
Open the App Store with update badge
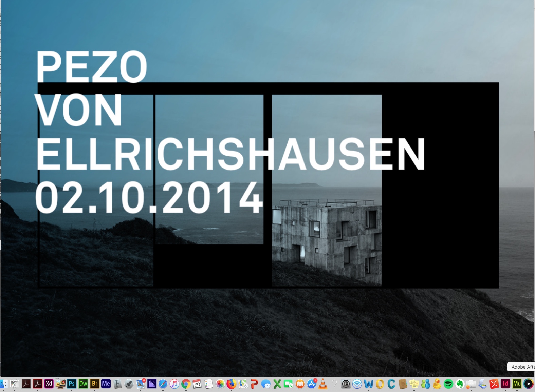[x=311, y=384]
